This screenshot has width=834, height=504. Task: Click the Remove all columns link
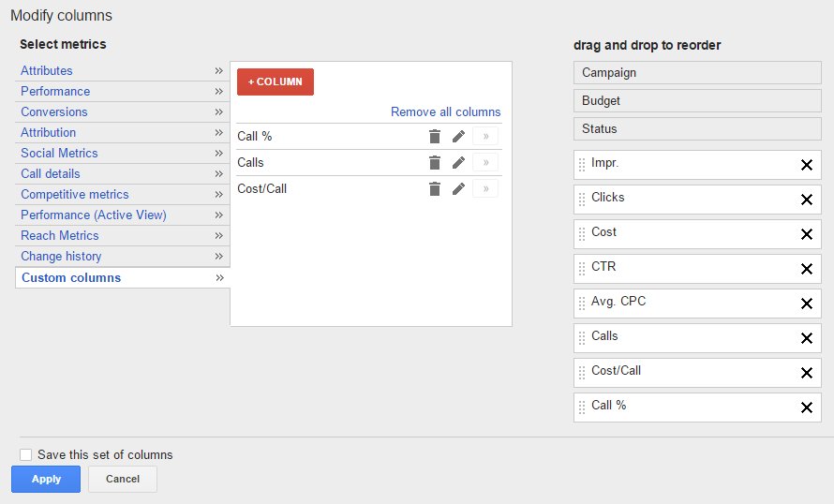click(446, 112)
